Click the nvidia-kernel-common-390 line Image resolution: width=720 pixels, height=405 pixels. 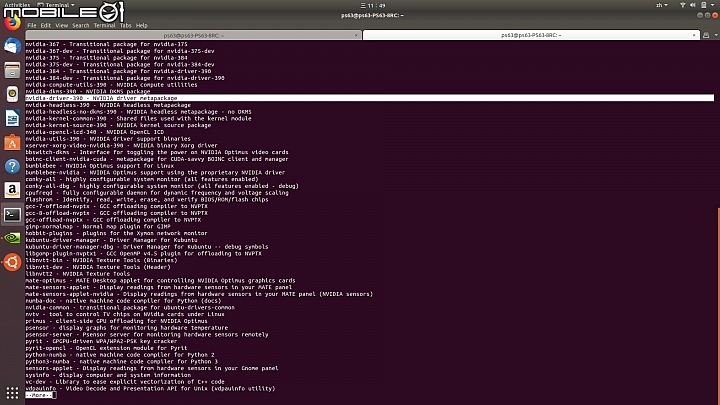tap(138, 118)
